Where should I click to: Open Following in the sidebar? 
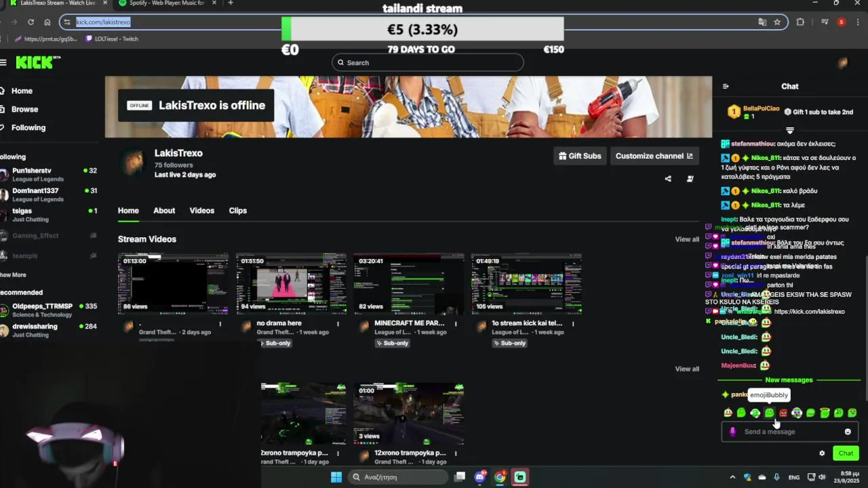coord(24,127)
